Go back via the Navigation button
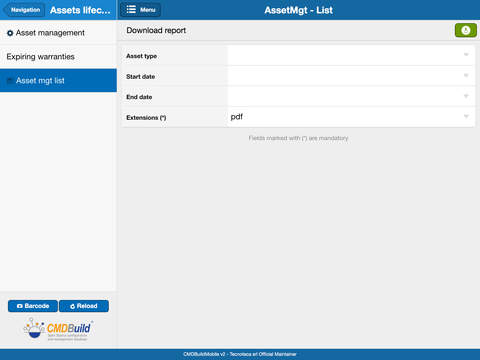480x360 pixels. [24, 10]
